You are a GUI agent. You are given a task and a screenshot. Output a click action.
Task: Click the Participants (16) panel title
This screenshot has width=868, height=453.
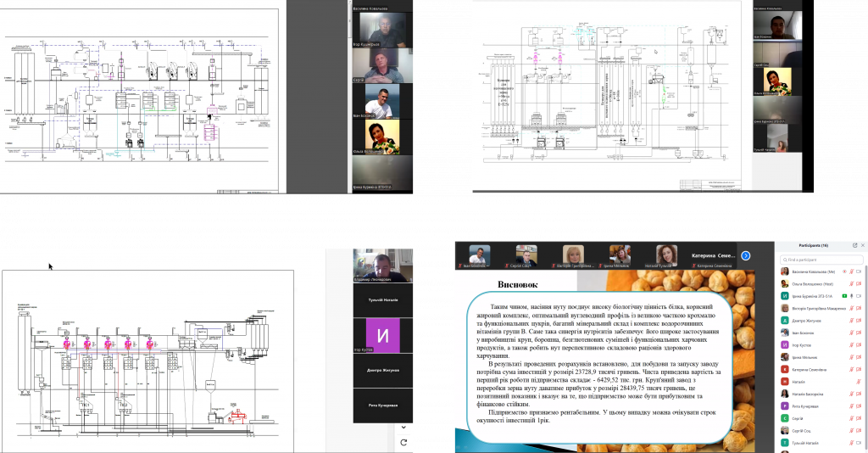[813, 245]
